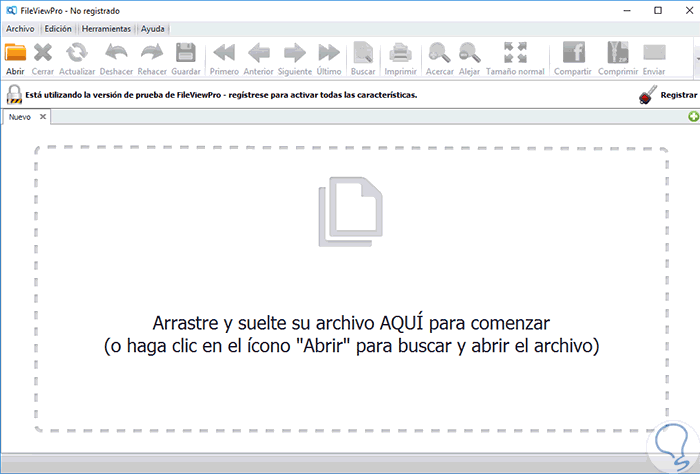Jump to Último page icon
Viewport: 700px width, 474px height.
point(329,53)
